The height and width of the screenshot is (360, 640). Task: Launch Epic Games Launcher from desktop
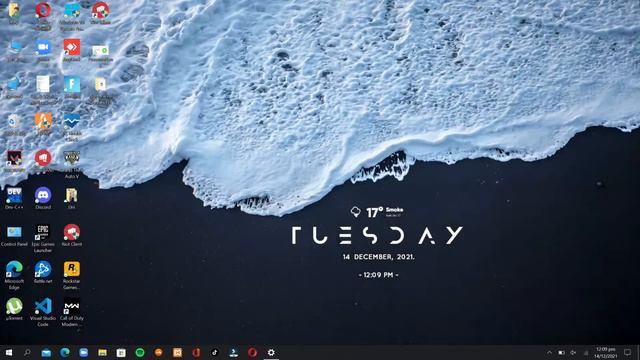click(x=43, y=238)
